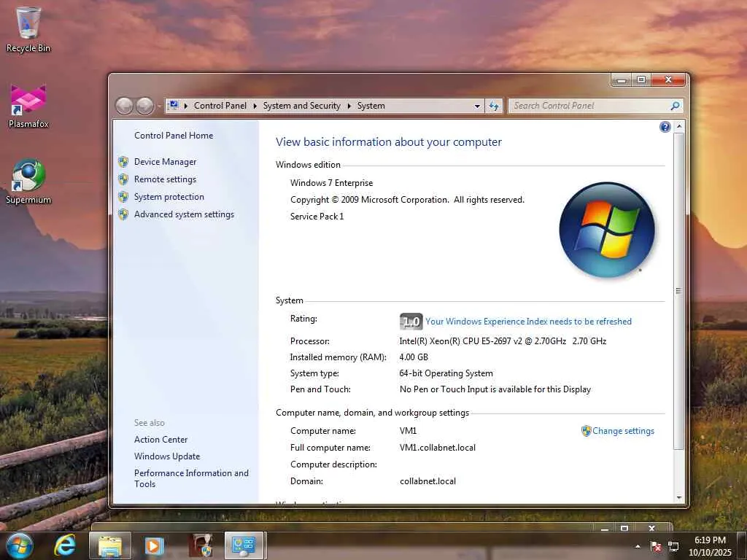Viewport: 747px width, 560px height.
Task: Launch Plasmafox from the desktop
Action: click(x=28, y=106)
